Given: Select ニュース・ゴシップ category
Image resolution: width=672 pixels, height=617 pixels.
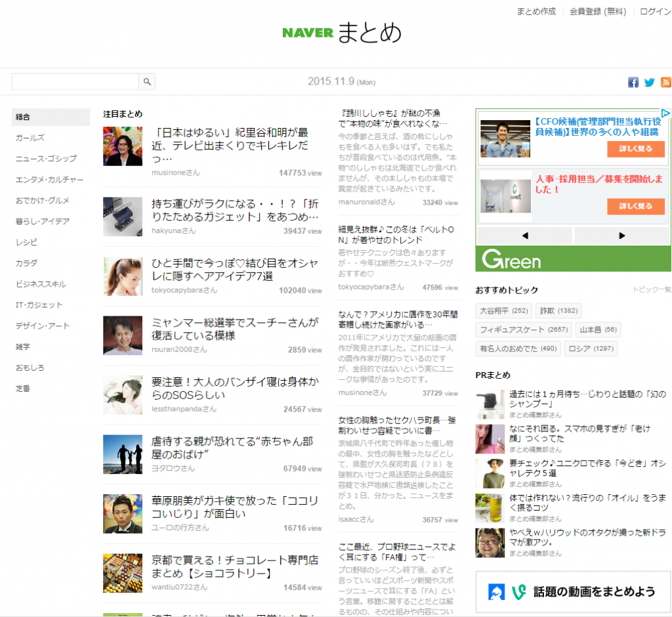Looking at the screenshot, I should tap(47, 159).
